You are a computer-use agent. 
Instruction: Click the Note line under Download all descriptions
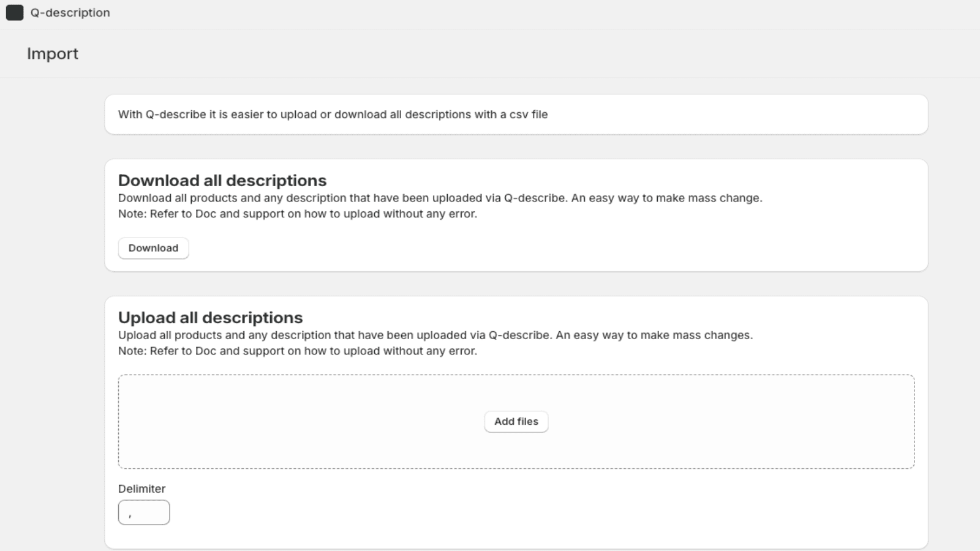[297, 214]
